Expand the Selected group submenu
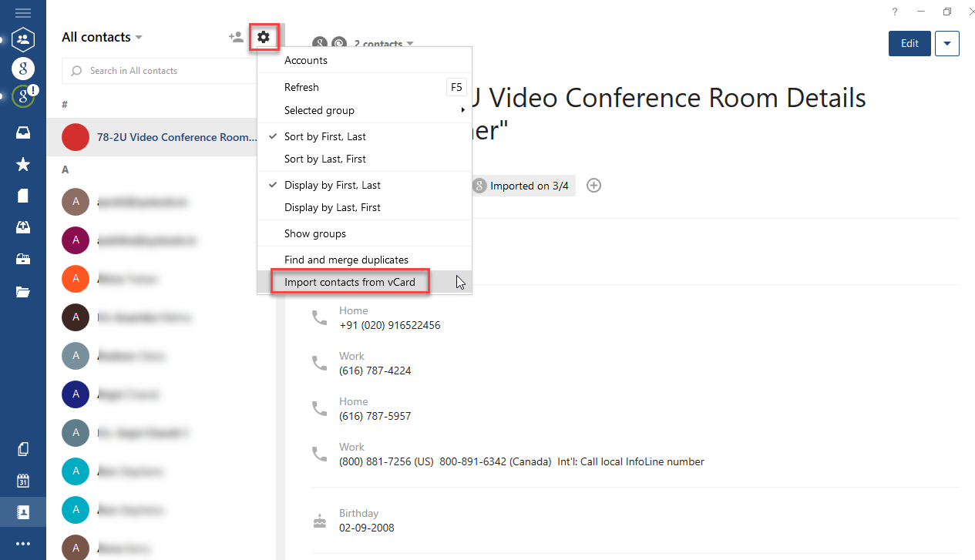Screen dimensions: 975x560 [364, 110]
